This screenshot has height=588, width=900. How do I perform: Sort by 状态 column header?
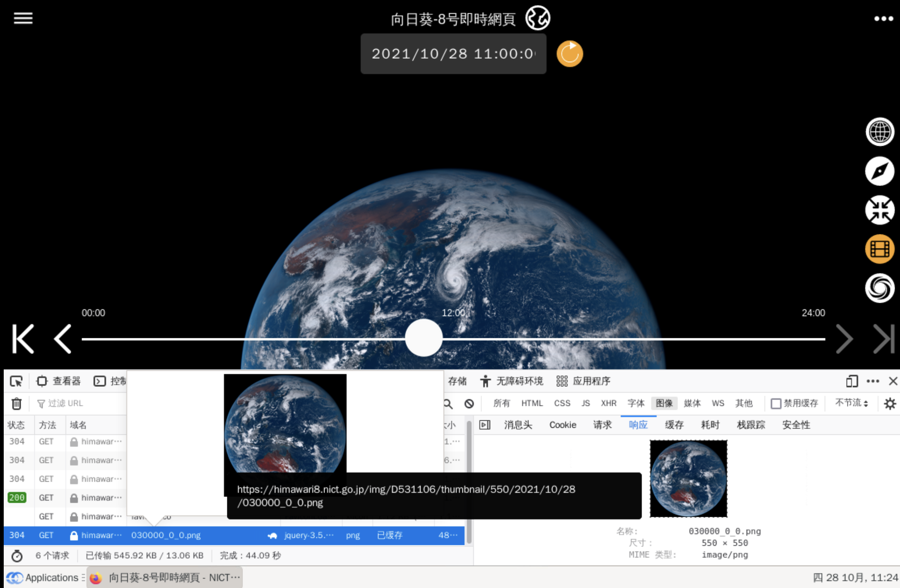(17, 425)
